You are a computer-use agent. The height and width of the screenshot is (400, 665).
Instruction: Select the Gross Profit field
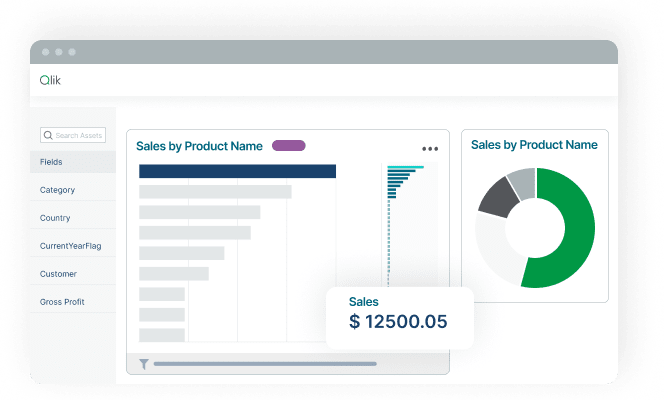(73, 302)
